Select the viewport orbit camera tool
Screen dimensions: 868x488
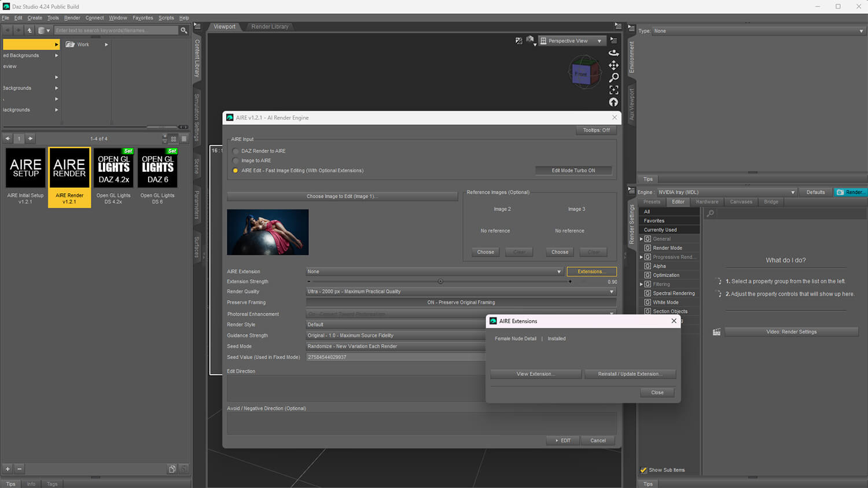point(614,53)
